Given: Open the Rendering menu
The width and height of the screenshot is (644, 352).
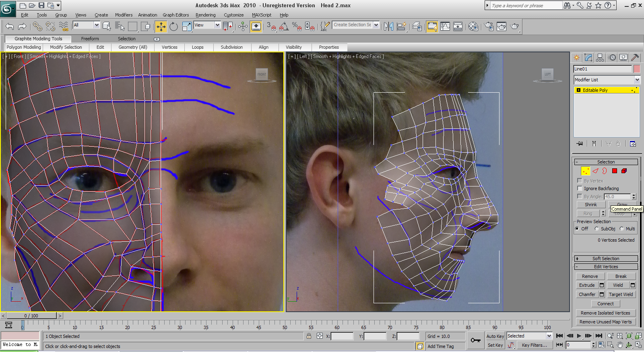Looking at the screenshot, I should [205, 15].
